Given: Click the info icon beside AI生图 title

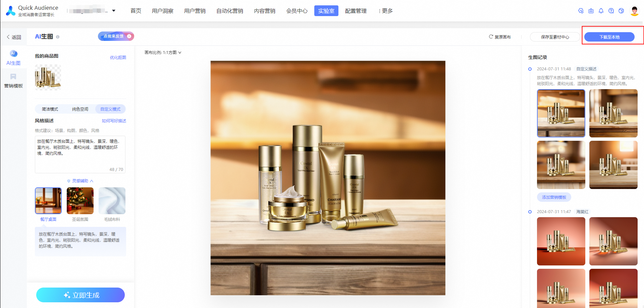Looking at the screenshot, I should click(x=58, y=37).
